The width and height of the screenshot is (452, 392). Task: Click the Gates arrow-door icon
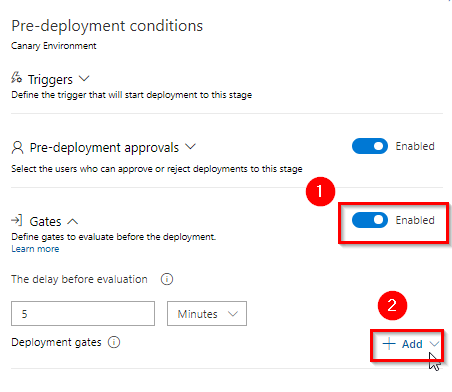click(17, 220)
